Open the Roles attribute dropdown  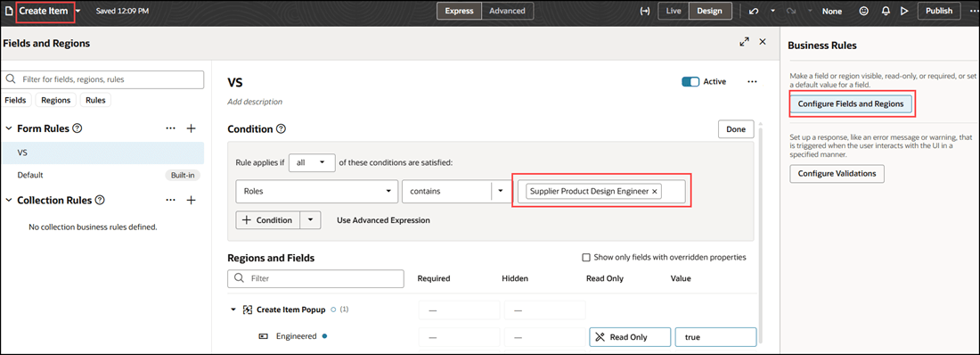[317, 191]
